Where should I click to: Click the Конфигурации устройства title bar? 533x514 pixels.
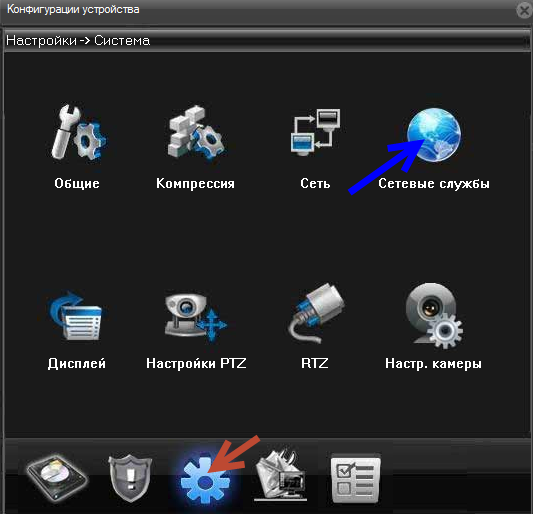[x=258, y=10]
